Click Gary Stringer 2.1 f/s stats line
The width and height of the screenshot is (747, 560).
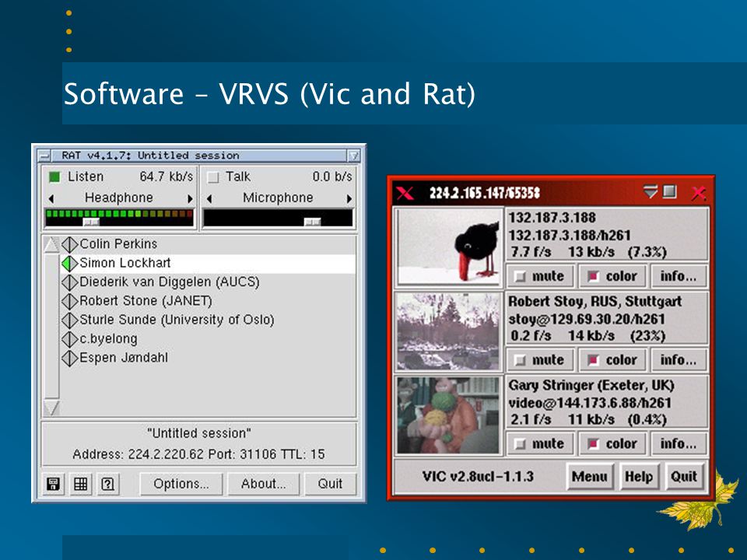click(x=588, y=419)
